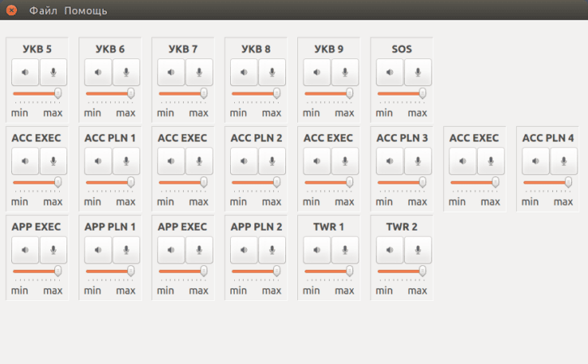Click the APP PLN 1 volume slider
The height and width of the screenshot is (364, 588).
point(110,271)
